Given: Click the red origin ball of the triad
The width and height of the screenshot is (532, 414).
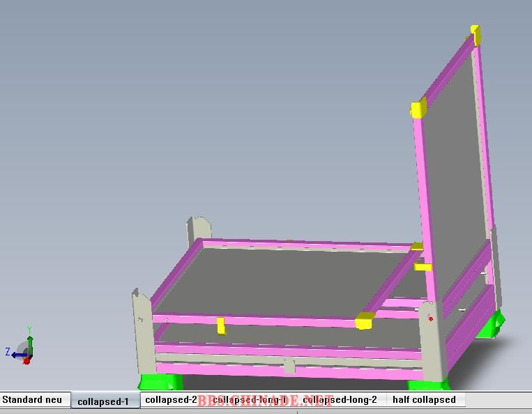Looking at the screenshot, I should pyautogui.click(x=26, y=361).
